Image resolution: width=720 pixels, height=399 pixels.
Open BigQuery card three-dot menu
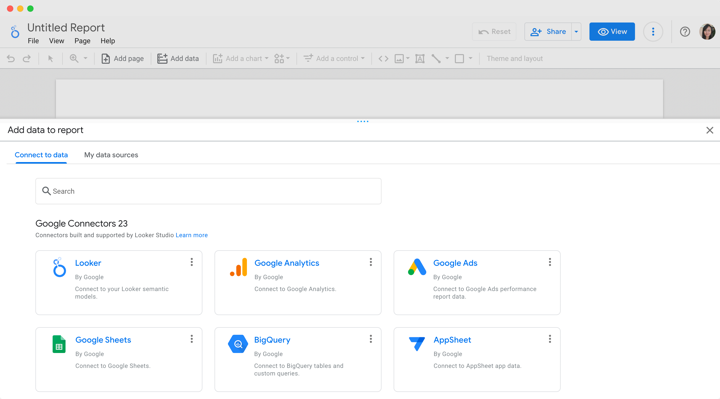371,339
